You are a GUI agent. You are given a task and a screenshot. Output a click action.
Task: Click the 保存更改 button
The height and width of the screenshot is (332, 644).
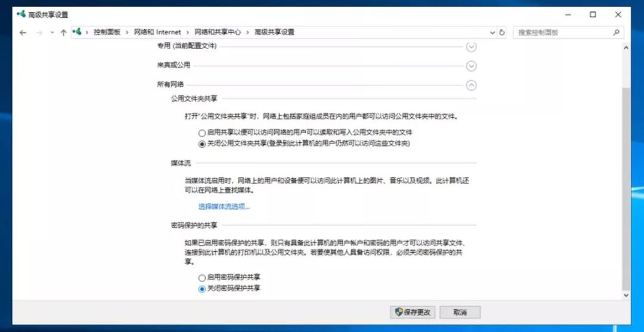click(413, 312)
